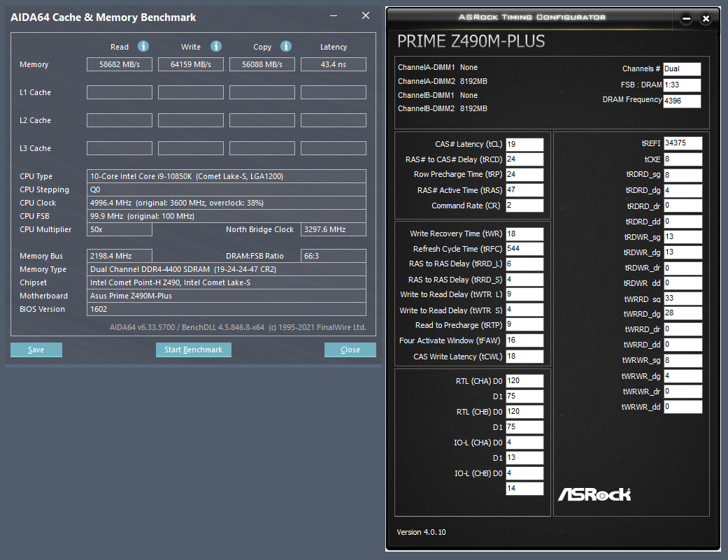Click the DRAM Frequency field showing 4396
This screenshot has height=560, width=728.
pos(682,101)
